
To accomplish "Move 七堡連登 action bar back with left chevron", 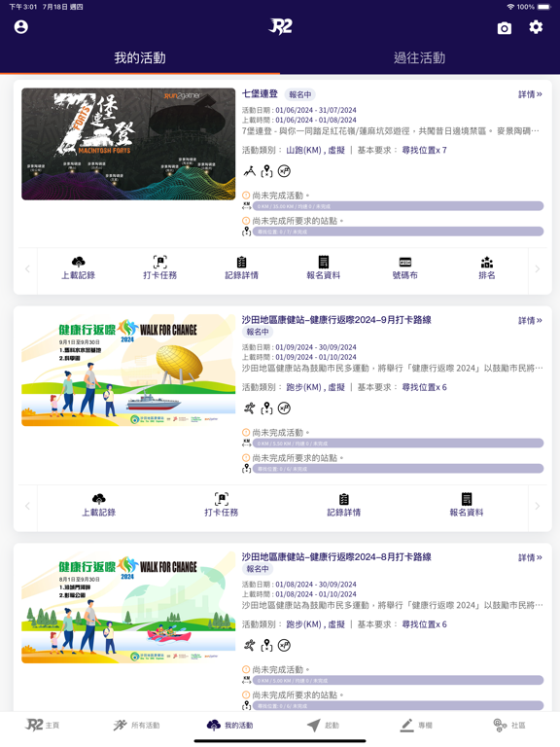I will (x=27, y=269).
